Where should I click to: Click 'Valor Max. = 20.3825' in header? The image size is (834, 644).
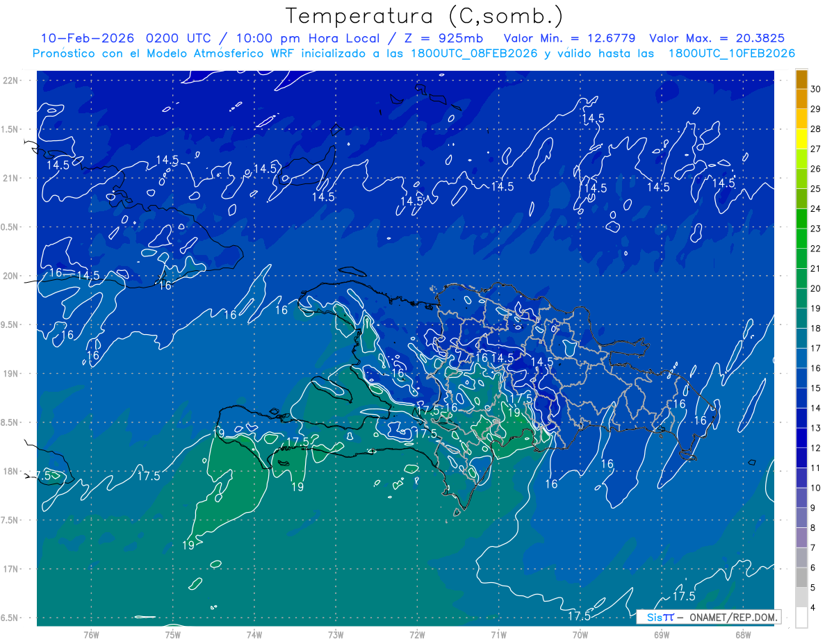point(717,38)
